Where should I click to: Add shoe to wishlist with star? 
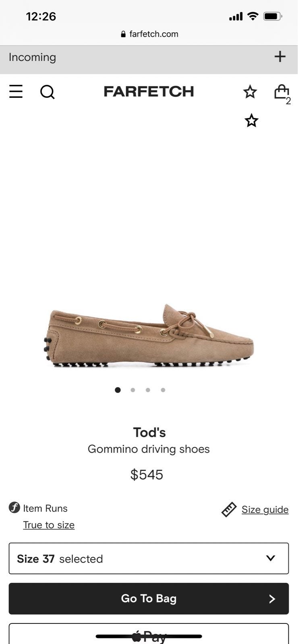click(x=251, y=120)
